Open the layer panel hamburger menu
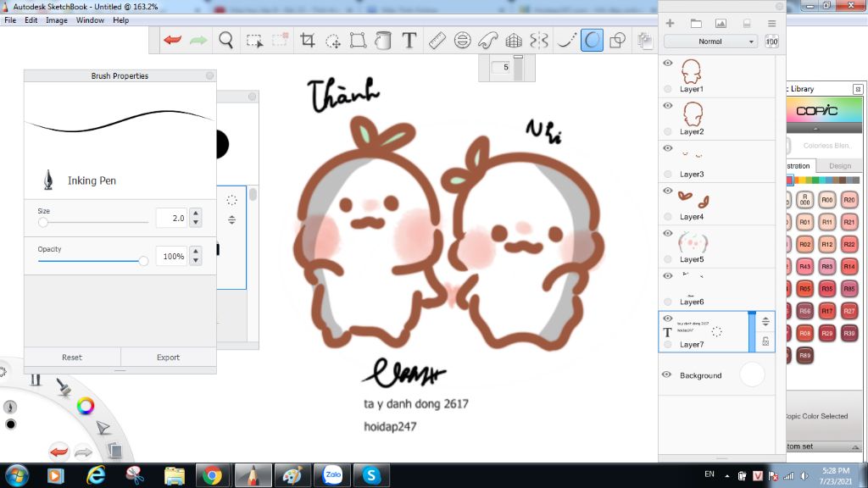Viewport: 868px width, 488px height. 771,23
